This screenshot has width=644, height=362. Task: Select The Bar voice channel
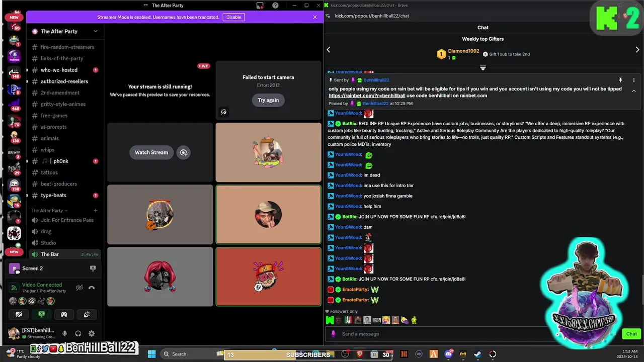pos(64,254)
